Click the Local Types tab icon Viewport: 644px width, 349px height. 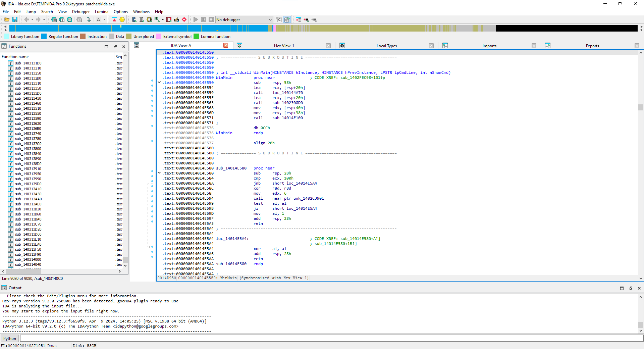coord(342,46)
